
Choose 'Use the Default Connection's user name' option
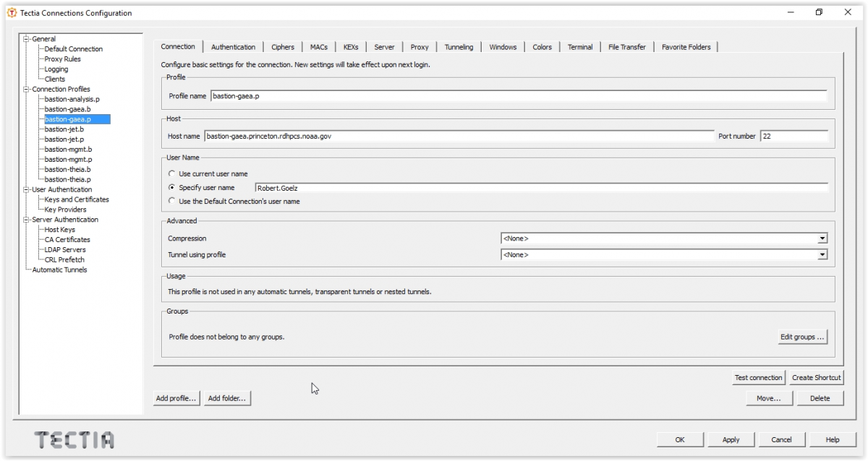171,201
